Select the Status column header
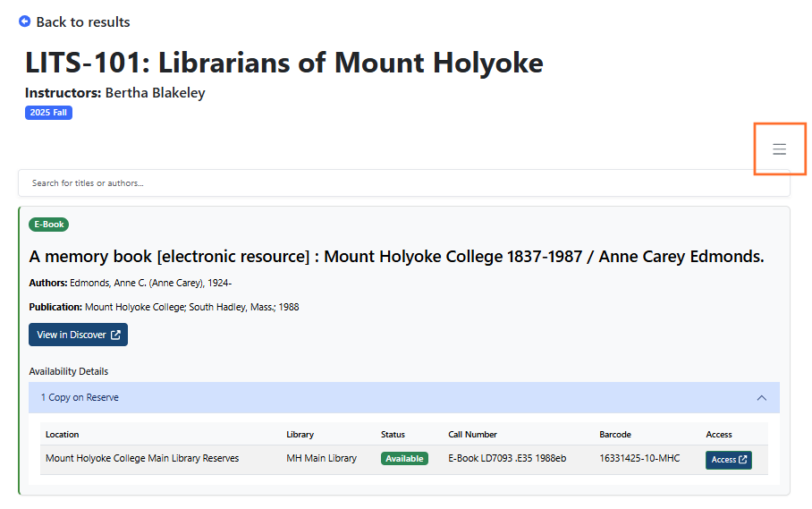 (393, 435)
